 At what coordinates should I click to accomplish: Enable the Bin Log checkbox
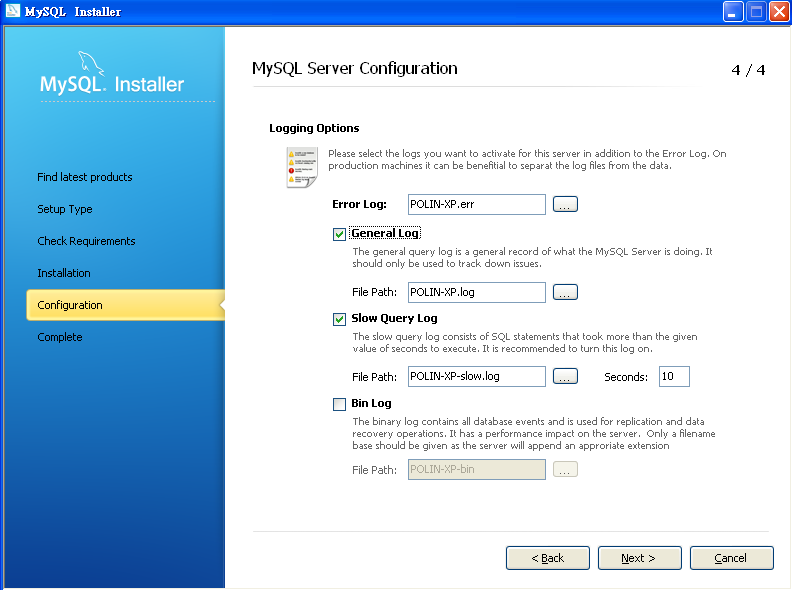(x=339, y=404)
